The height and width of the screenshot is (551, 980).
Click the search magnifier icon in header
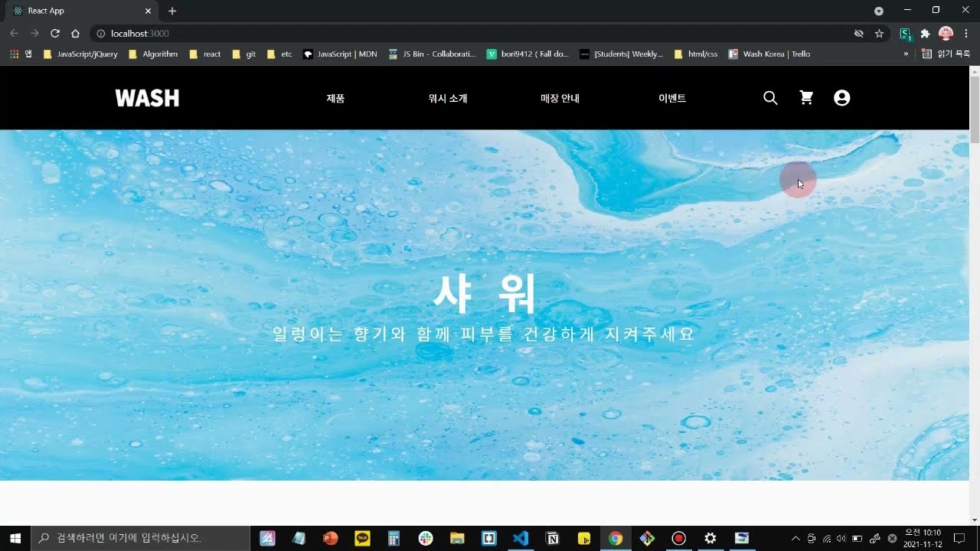pyautogui.click(x=770, y=98)
